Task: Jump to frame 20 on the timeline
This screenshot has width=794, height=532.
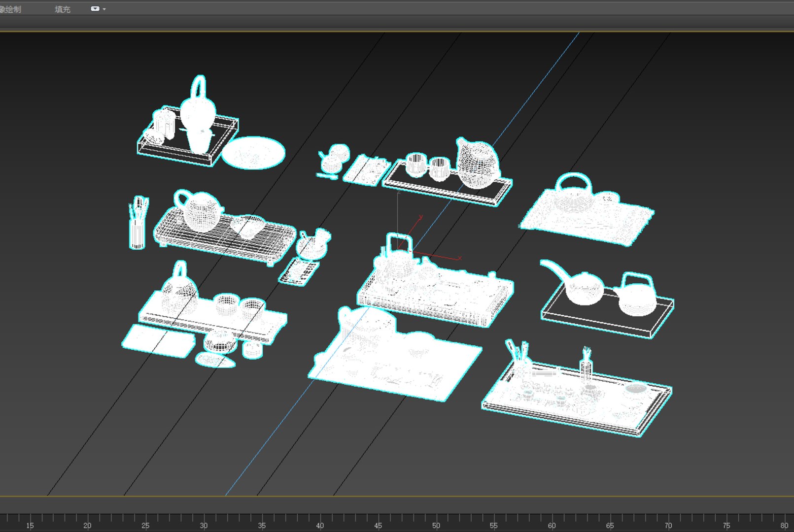Action: [x=87, y=526]
